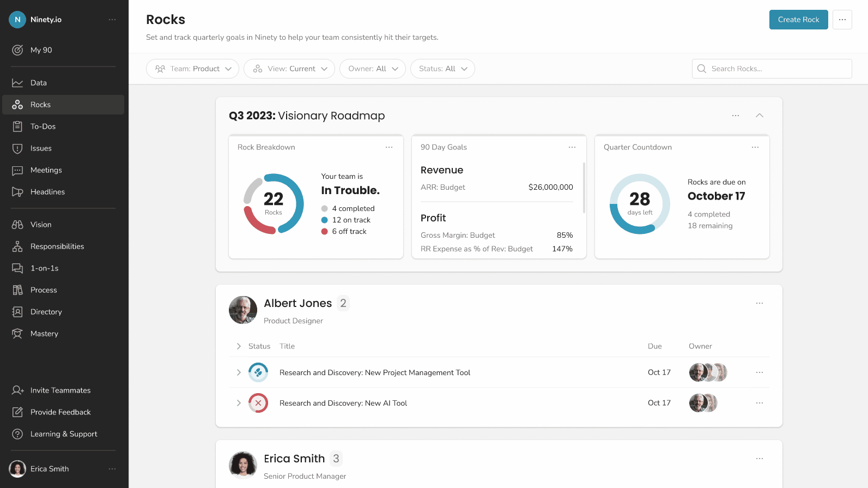
Task: Open the Vision binoculars icon
Action: coord(17,225)
